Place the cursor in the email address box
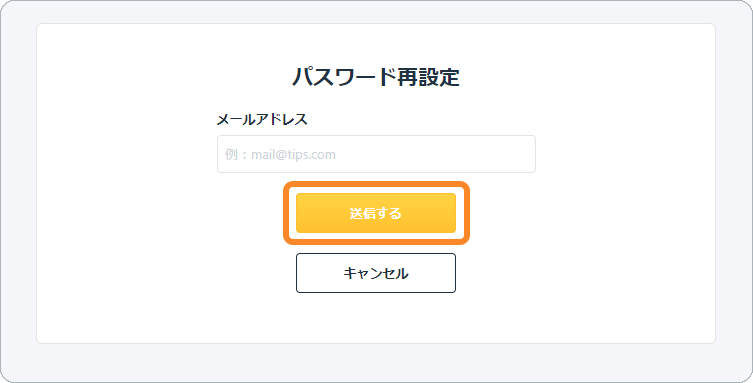The width and height of the screenshot is (753, 383). click(x=376, y=154)
